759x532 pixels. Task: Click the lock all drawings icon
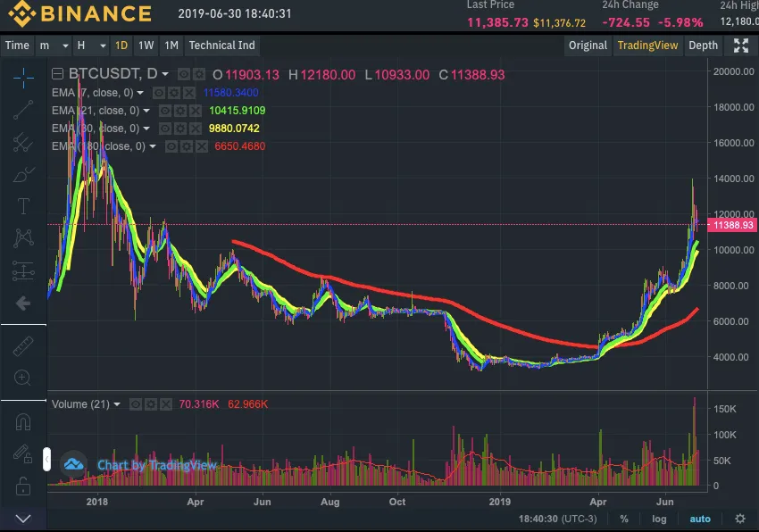coord(22,486)
